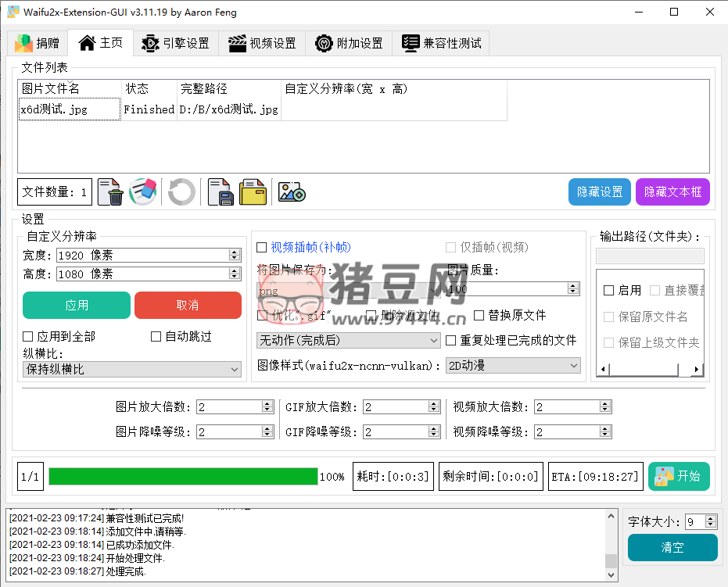Click the green 应用 button
The image size is (728, 587).
click(x=77, y=305)
